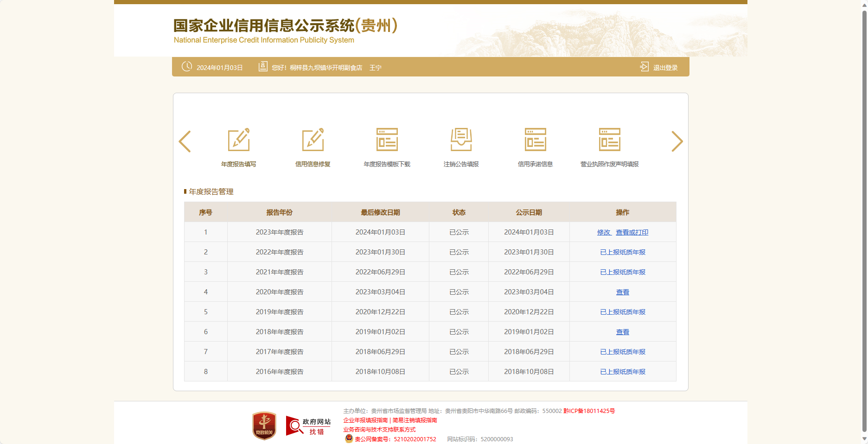Open 已上报纸质年报 for 2017年年度报告
This screenshot has width=868, height=444.
(623, 352)
